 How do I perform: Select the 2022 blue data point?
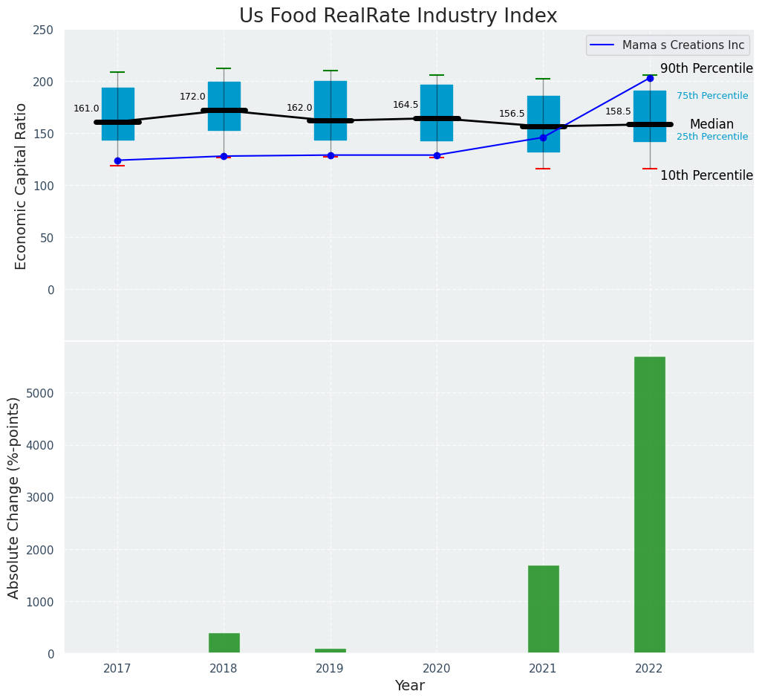tap(650, 78)
